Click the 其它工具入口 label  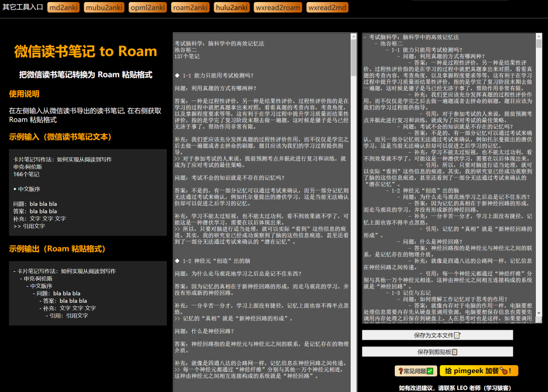coord(23,7)
